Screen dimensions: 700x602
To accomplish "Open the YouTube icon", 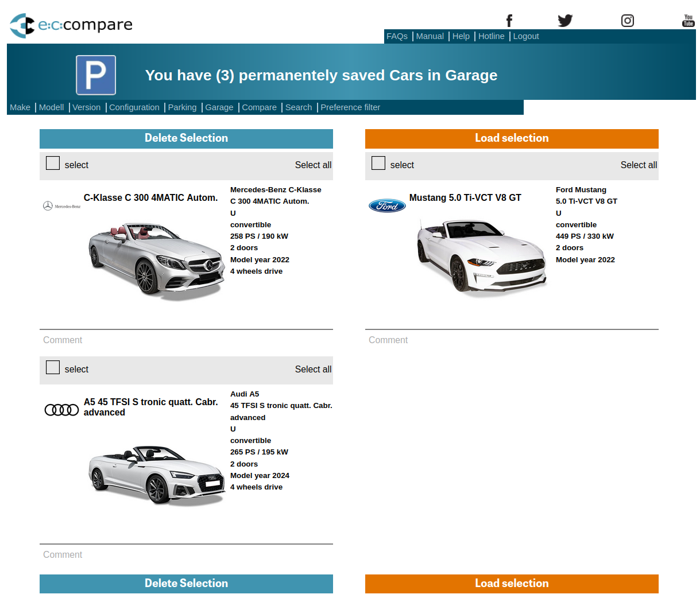I will (688, 21).
